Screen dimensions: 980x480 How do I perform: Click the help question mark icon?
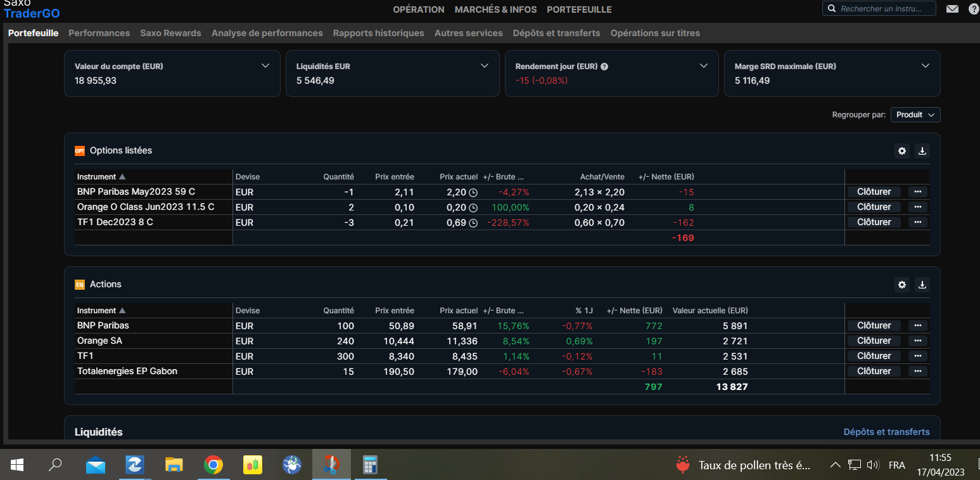(x=974, y=9)
